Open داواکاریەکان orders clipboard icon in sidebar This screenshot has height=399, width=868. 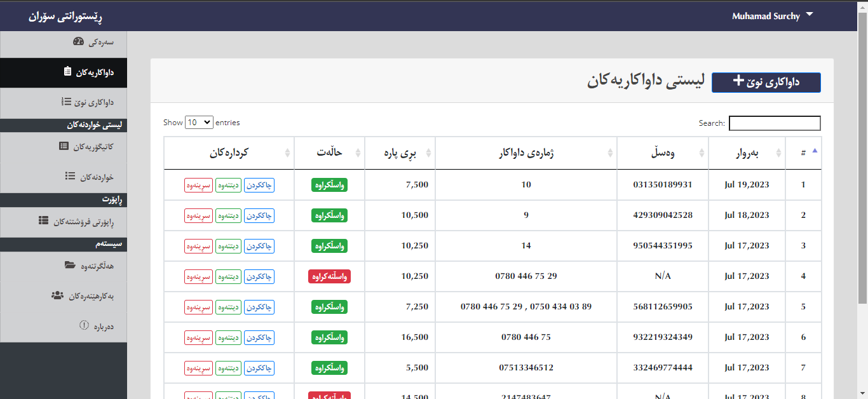coord(68,72)
